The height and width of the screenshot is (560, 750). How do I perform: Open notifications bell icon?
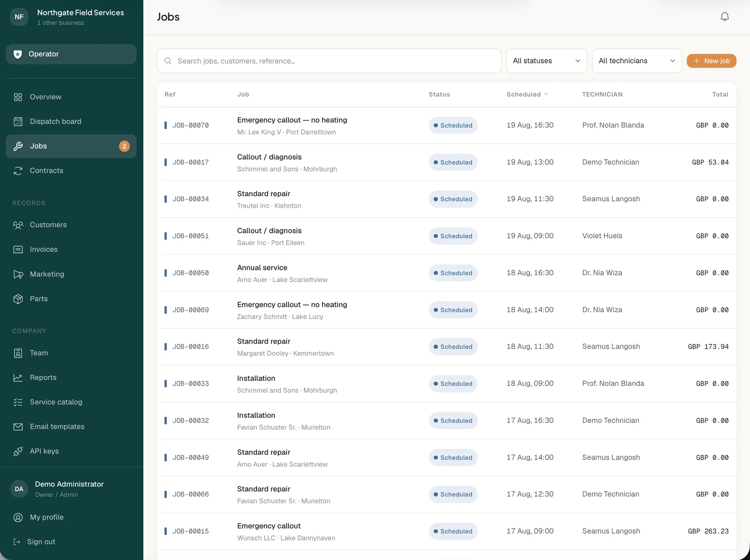(725, 17)
